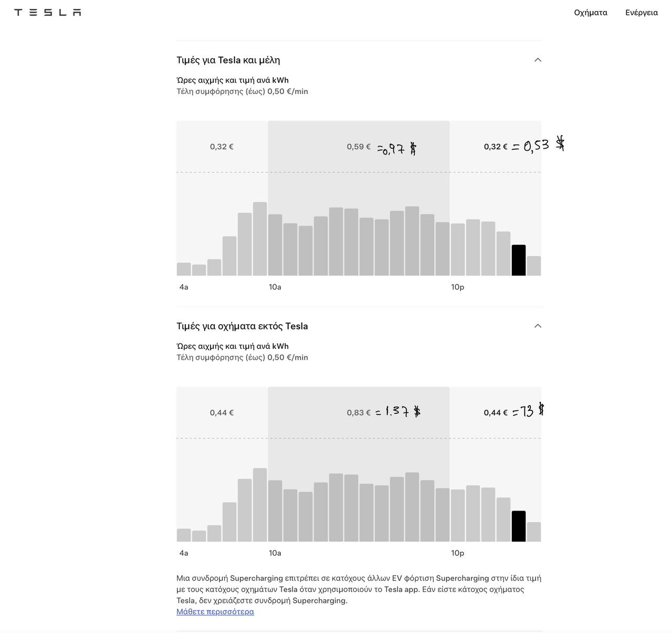Click the early-morning 0,32 € label above the 4a bars
The width and height of the screenshot is (672, 634).
click(222, 147)
